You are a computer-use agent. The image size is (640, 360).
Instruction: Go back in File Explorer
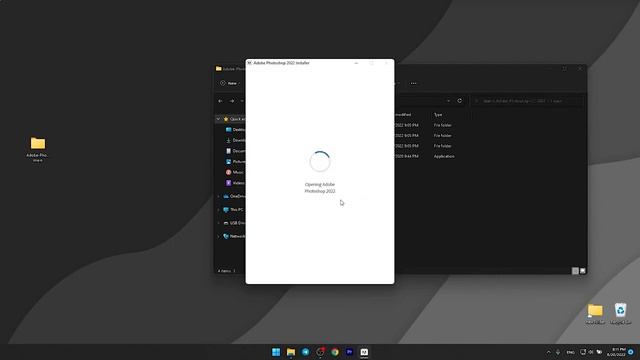pos(220,101)
